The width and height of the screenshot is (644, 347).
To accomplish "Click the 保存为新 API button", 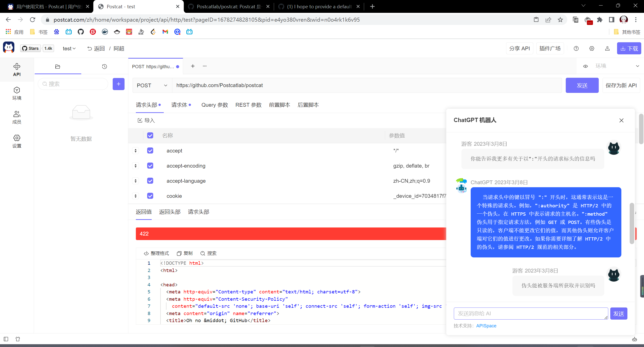I will click(x=621, y=85).
